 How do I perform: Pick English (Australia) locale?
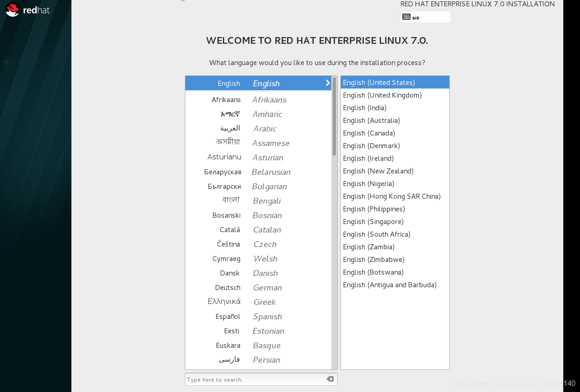click(395, 121)
